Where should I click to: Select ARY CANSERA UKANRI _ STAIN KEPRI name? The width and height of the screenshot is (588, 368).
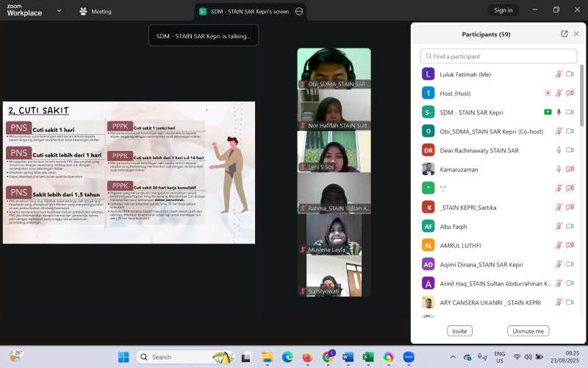click(490, 302)
